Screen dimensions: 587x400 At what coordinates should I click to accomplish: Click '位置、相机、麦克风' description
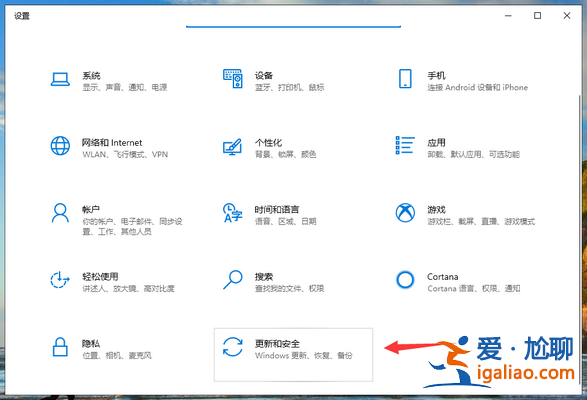click(x=117, y=355)
